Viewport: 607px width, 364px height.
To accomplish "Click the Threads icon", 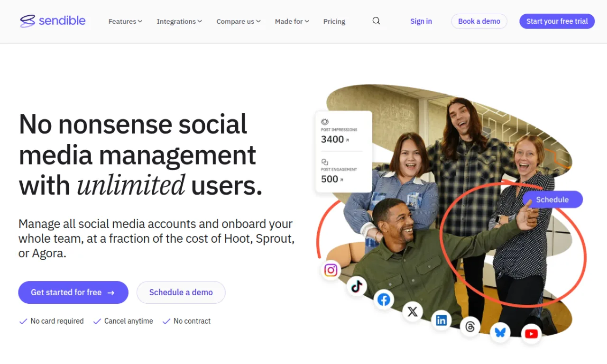I will coord(470,327).
